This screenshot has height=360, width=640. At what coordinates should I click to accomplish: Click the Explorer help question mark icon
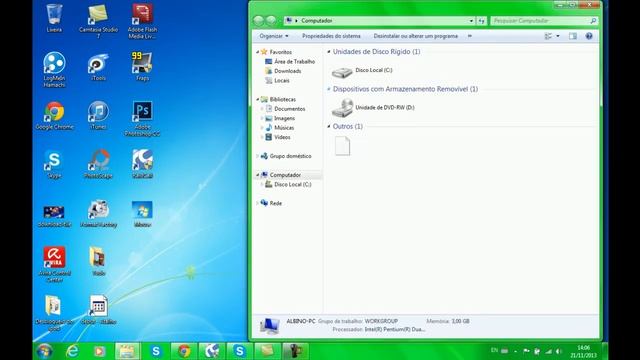pyautogui.click(x=589, y=36)
